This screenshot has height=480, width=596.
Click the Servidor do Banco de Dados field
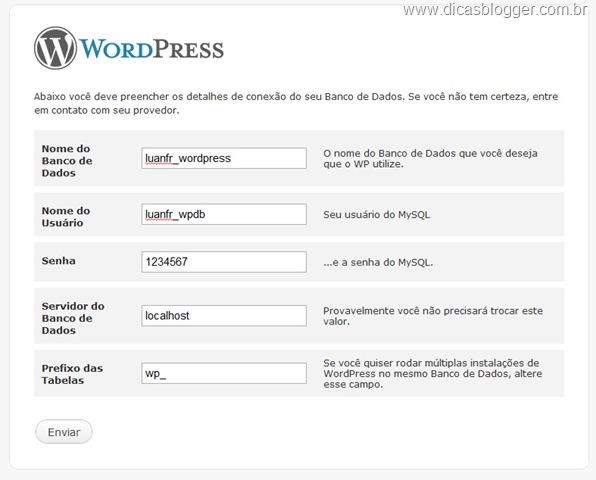point(224,316)
